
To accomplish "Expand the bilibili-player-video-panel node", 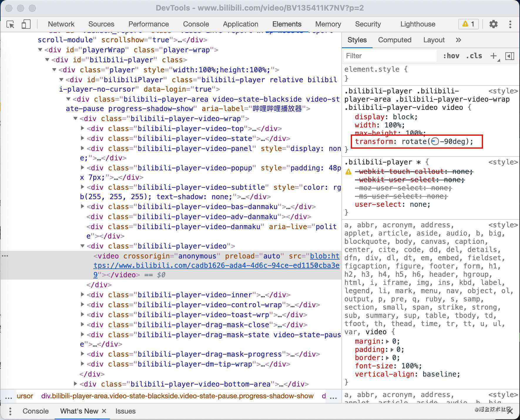I will click(83, 148).
